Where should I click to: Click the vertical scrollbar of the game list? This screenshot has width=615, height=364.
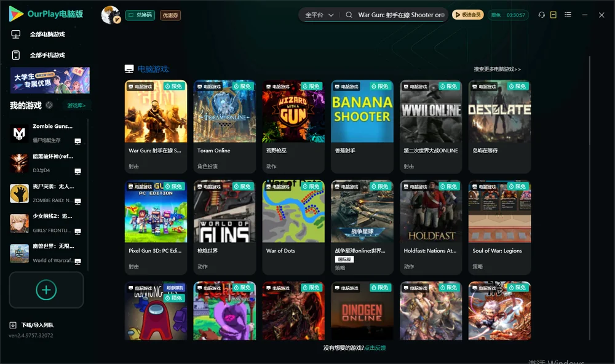pos(589,198)
